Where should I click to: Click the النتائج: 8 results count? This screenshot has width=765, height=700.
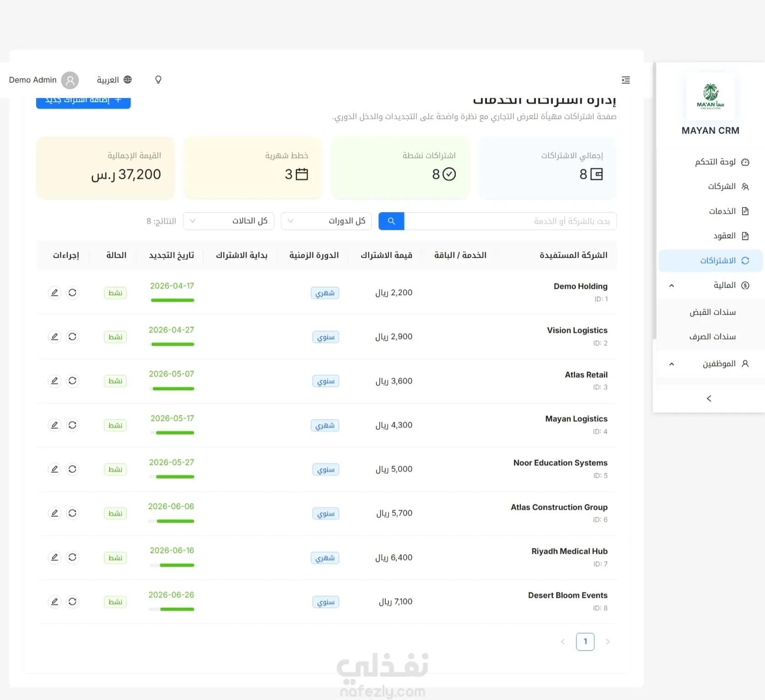pos(161,221)
